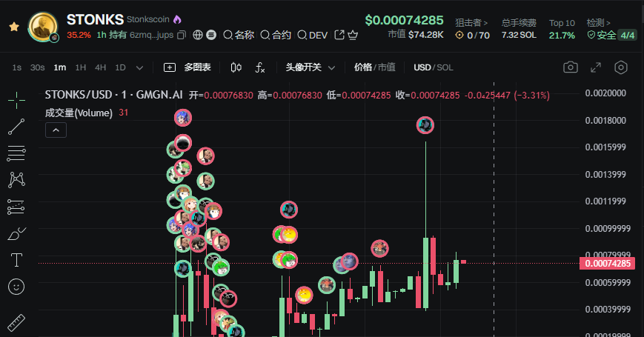Viewport: 644px width, 337px height.
Task: Click the flame icon next to Stonkscoin
Action: coord(177,19)
